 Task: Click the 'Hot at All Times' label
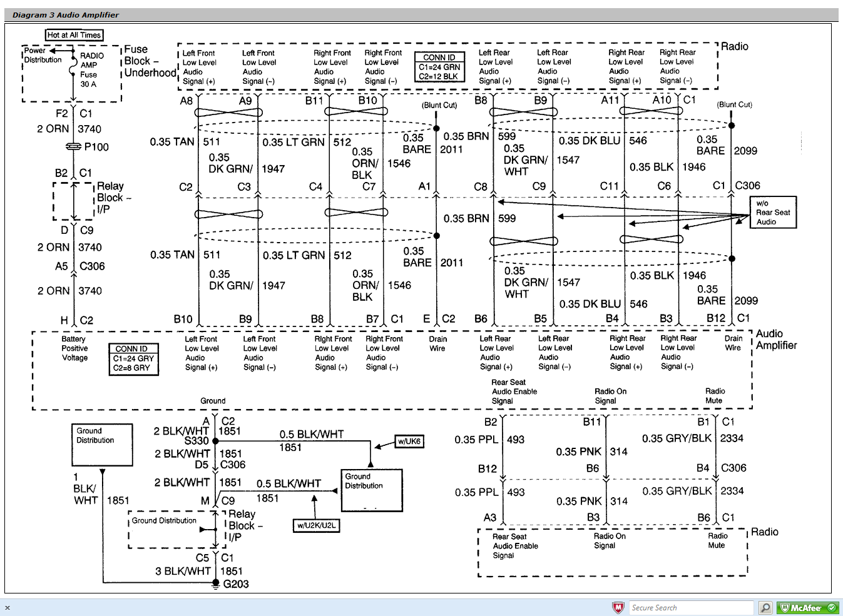73,35
